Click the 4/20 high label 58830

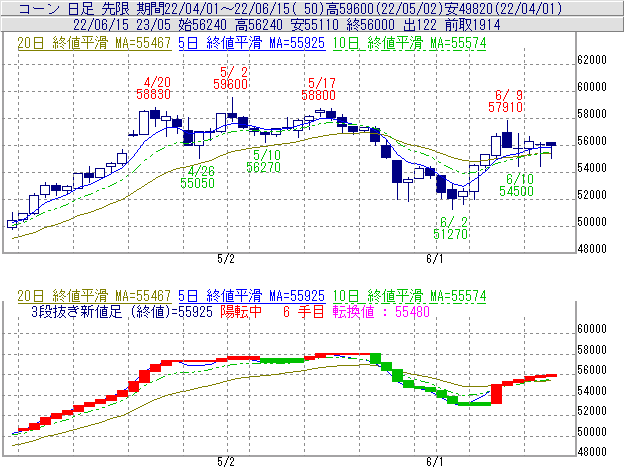(x=153, y=94)
